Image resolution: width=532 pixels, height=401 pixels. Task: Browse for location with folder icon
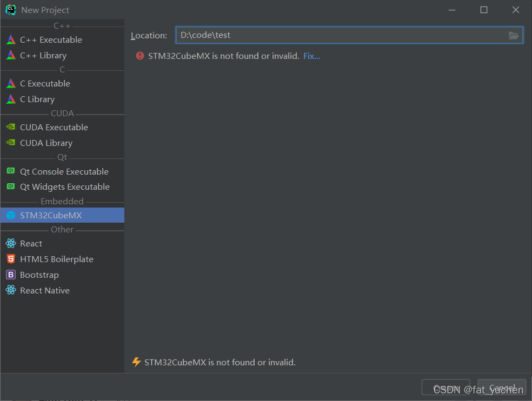click(x=513, y=35)
